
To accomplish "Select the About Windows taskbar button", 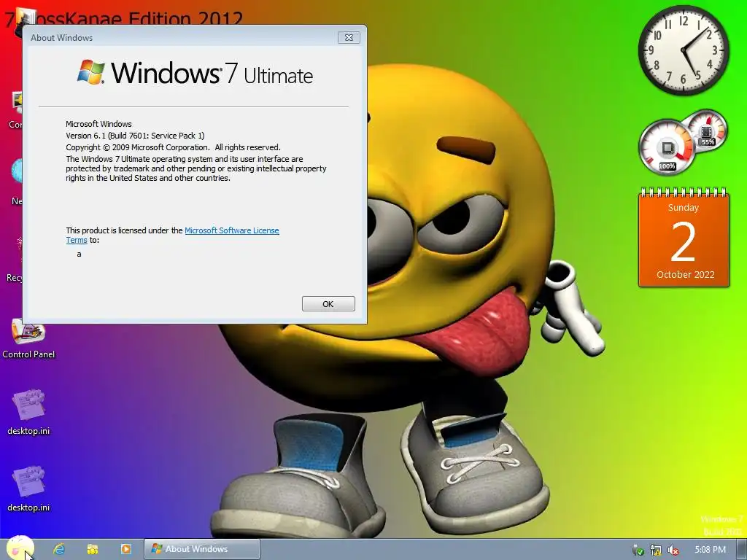I will pos(202,549).
